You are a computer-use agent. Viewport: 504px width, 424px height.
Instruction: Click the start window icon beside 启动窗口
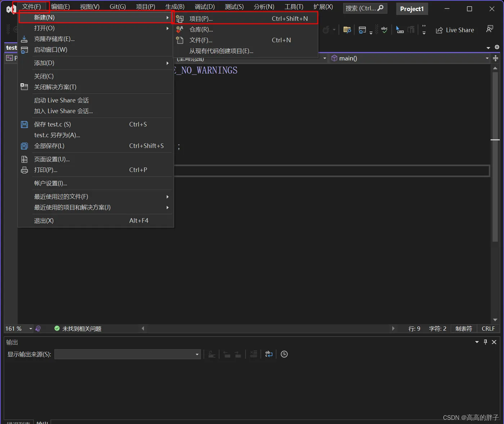(24, 50)
